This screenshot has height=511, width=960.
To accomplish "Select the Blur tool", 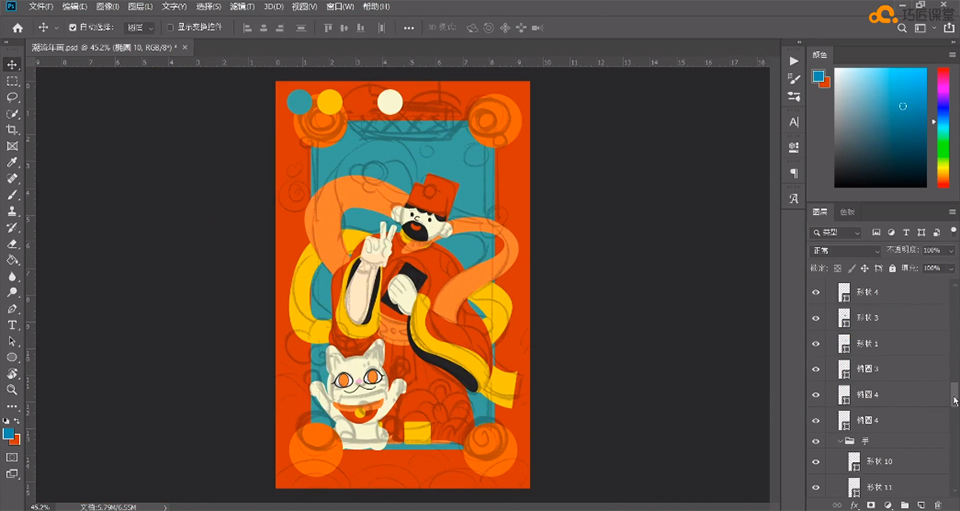I will (x=12, y=277).
